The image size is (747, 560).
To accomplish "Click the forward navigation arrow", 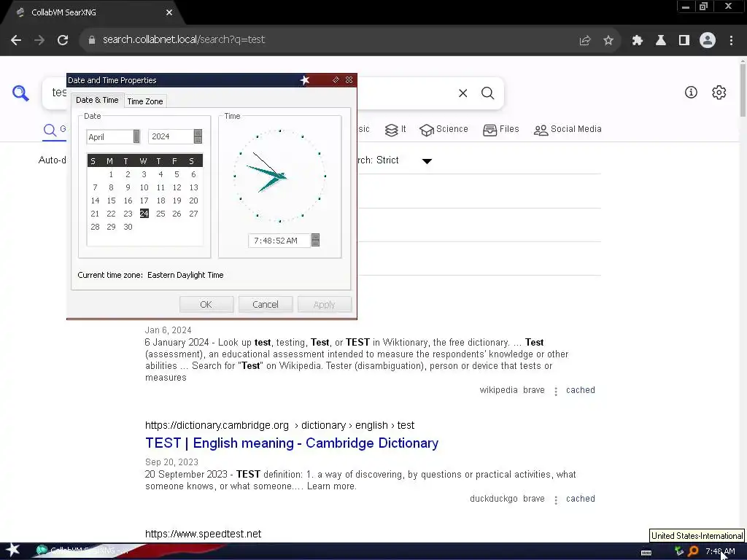I will click(x=39, y=40).
